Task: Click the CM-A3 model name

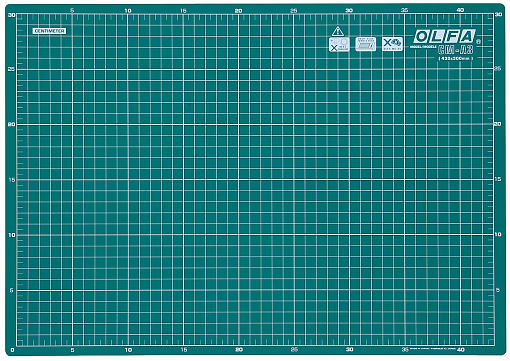Action: pyautogui.click(x=455, y=50)
